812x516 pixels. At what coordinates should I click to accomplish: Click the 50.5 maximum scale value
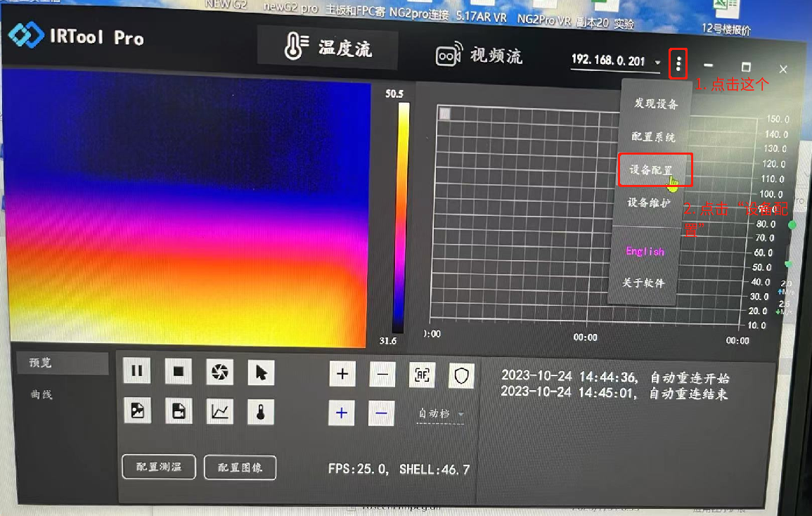click(x=394, y=93)
